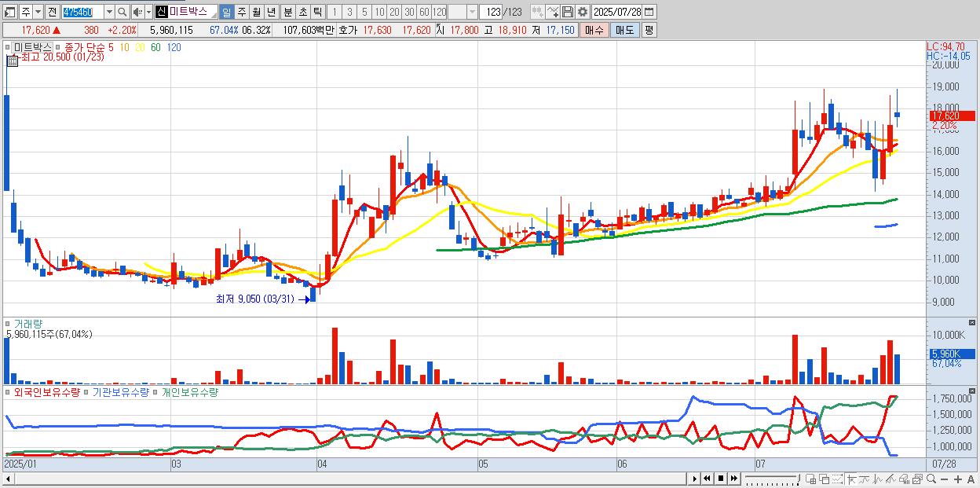Adjust the replay speed slider
The image size is (980, 488).
(x=772, y=479)
